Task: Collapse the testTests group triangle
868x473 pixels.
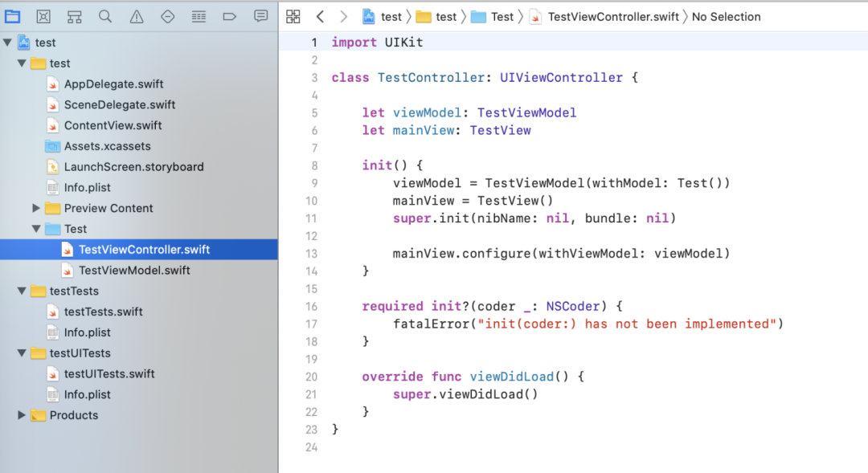Action: click(22, 291)
